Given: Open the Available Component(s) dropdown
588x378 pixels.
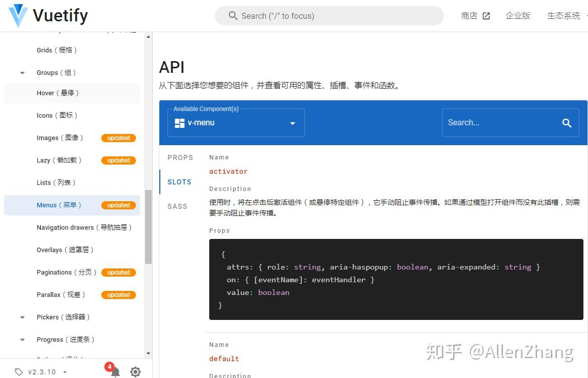Looking at the screenshot, I should coord(292,123).
